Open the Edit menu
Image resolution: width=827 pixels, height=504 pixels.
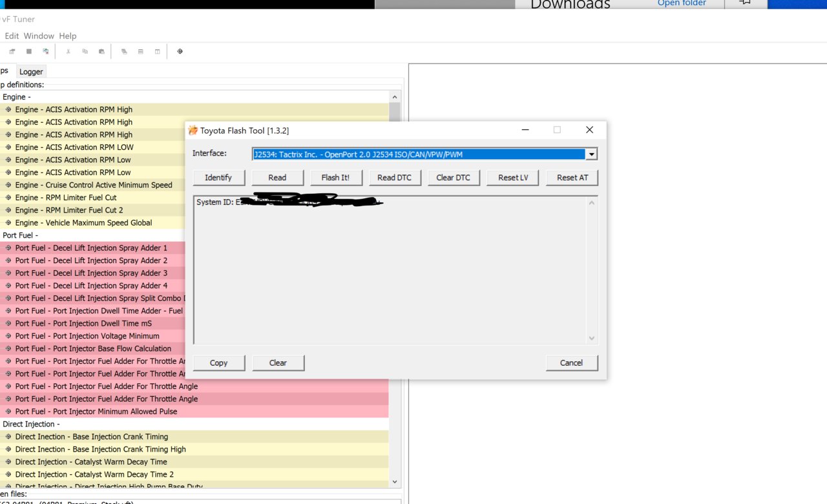coord(12,36)
